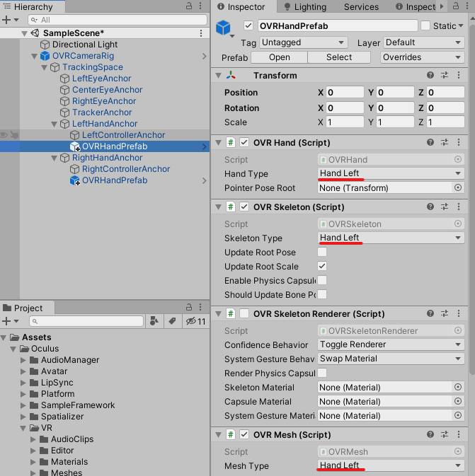Viewport: 475px width, 476px height.
Task: Open the prefab Overrides dropdown
Action: (422, 57)
